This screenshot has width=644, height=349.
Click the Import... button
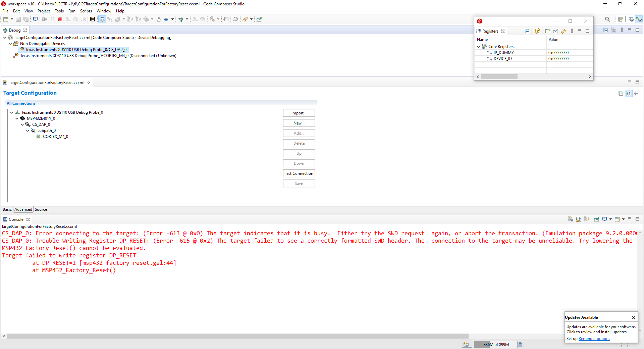(299, 113)
